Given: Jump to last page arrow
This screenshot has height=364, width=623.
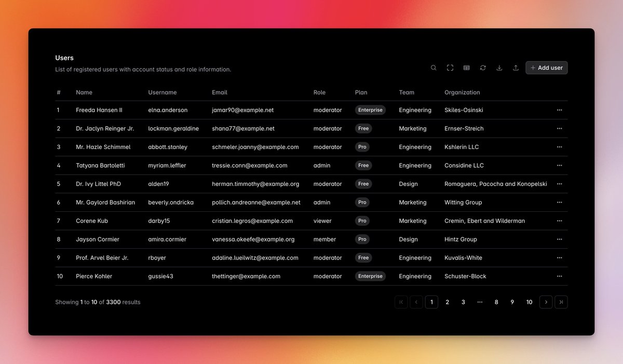Looking at the screenshot, I should 561,302.
